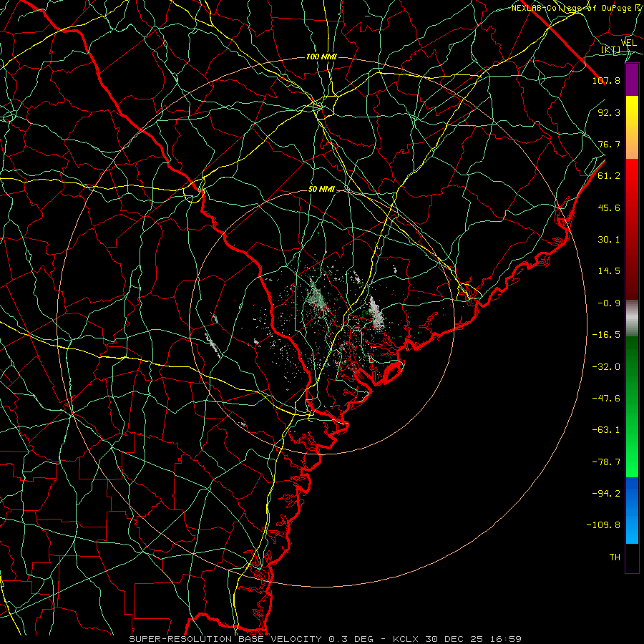Viewport: 644px width, 644px height.
Task: Click the 100 NMI range ring label
Action: tap(321, 57)
